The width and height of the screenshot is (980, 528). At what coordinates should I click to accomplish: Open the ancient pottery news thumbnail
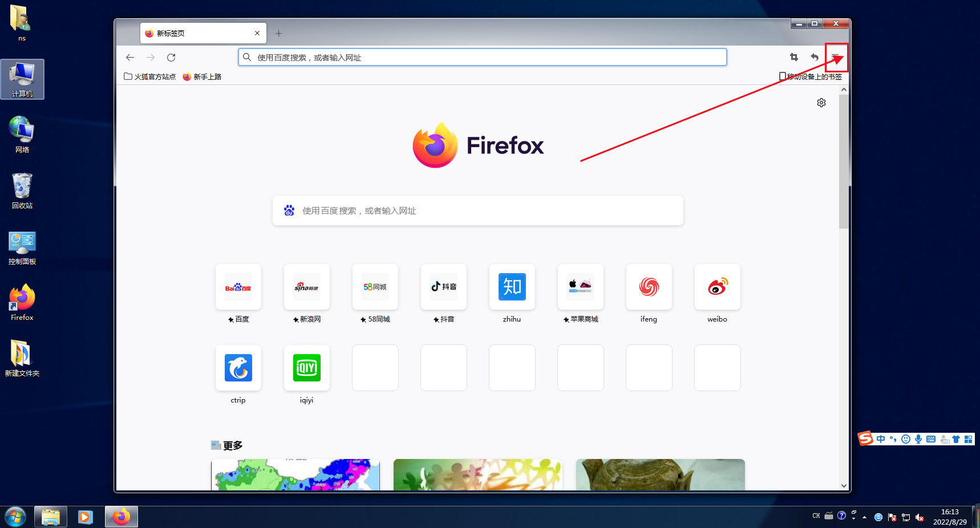click(x=661, y=474)
